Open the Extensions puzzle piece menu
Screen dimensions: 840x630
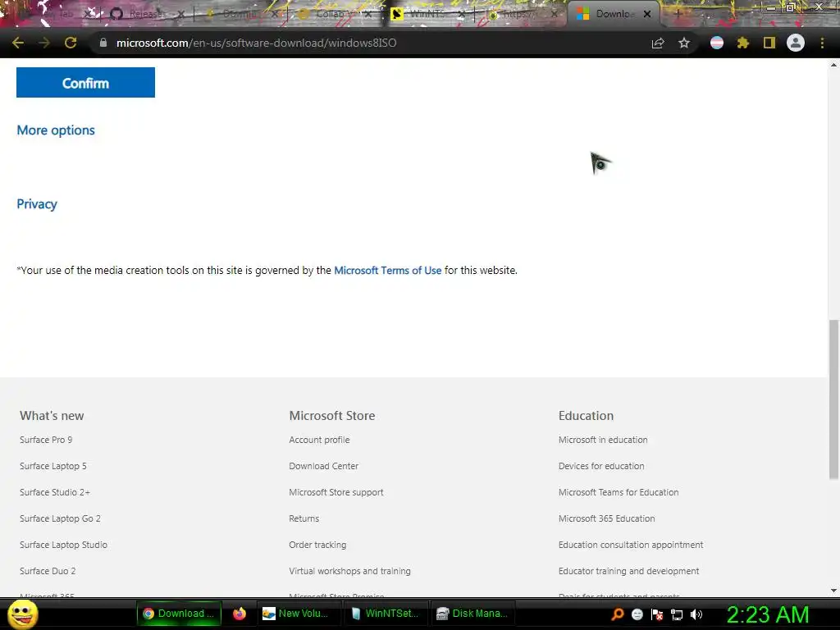743,43
